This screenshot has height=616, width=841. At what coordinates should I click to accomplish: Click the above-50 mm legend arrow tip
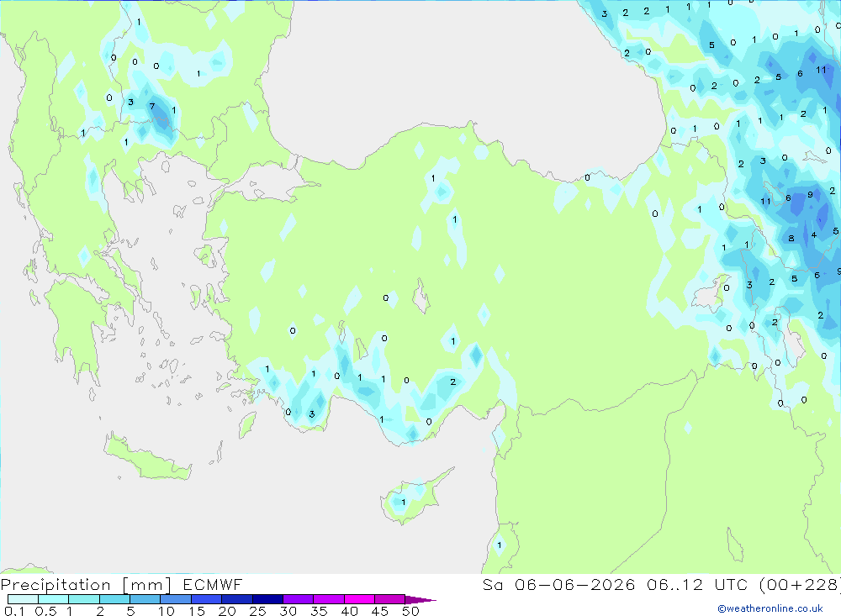click(420, 600)
